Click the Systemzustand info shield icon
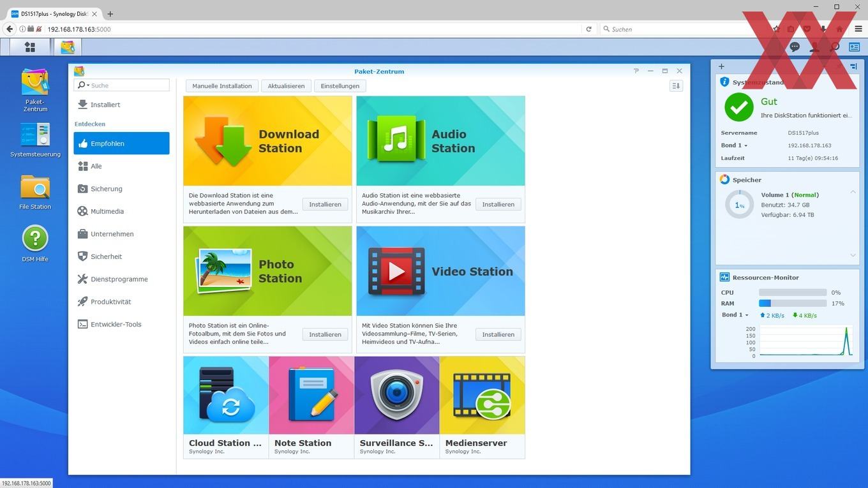 coord(724,82)
